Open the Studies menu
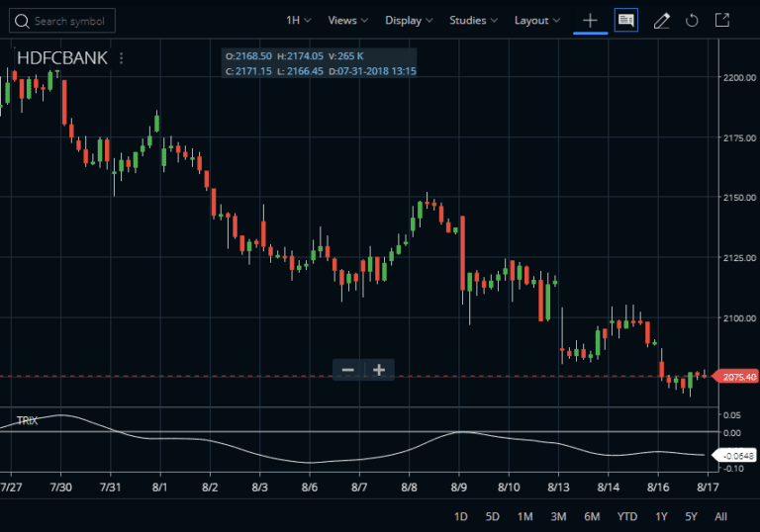760x532 pixels. coord(473,21)
